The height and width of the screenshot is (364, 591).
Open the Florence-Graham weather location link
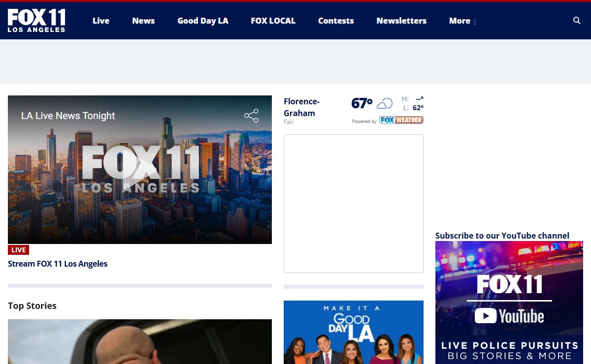[x=302, y=107]
